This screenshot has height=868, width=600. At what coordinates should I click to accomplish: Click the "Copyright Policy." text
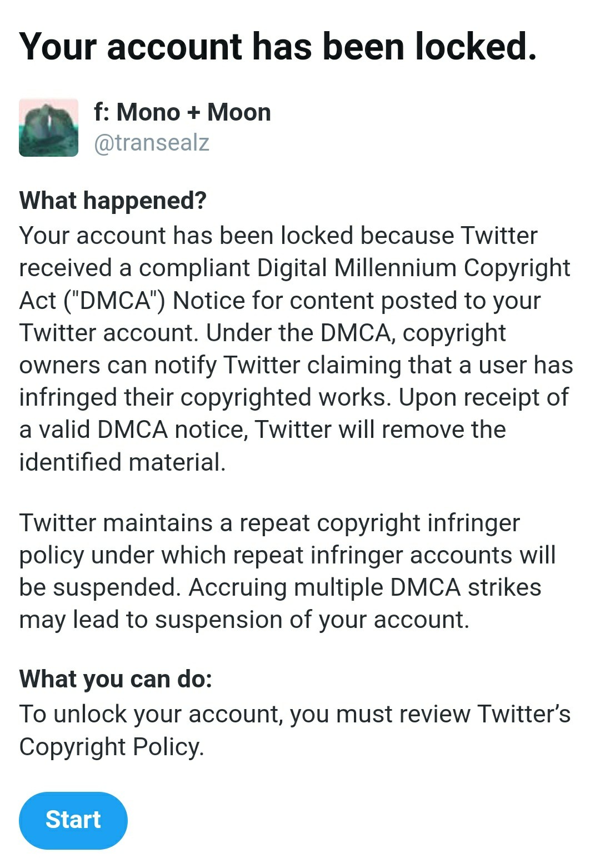point(112,747)
